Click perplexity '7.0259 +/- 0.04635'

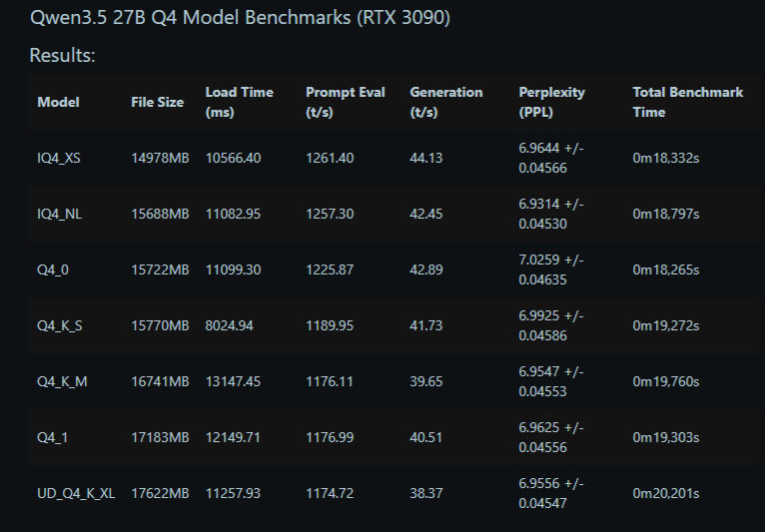(x=551, y=269)
